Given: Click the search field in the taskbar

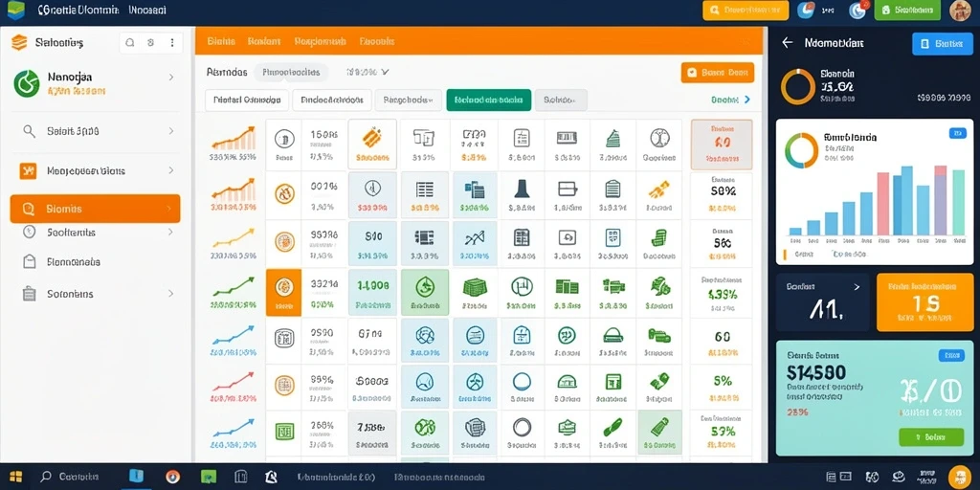Looking at the screenshot, I should pyautogui.click(x=72, y=477).
